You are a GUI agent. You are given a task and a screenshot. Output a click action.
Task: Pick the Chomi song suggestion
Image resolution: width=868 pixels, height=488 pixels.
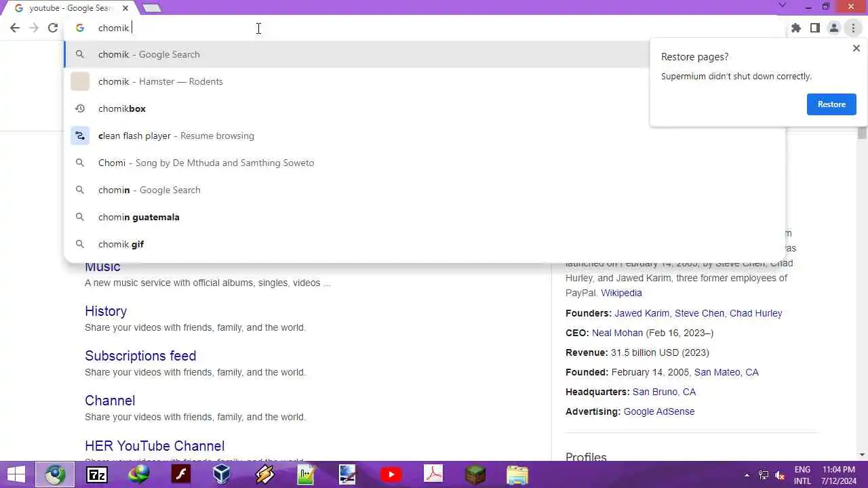click(x=425, y=163)
